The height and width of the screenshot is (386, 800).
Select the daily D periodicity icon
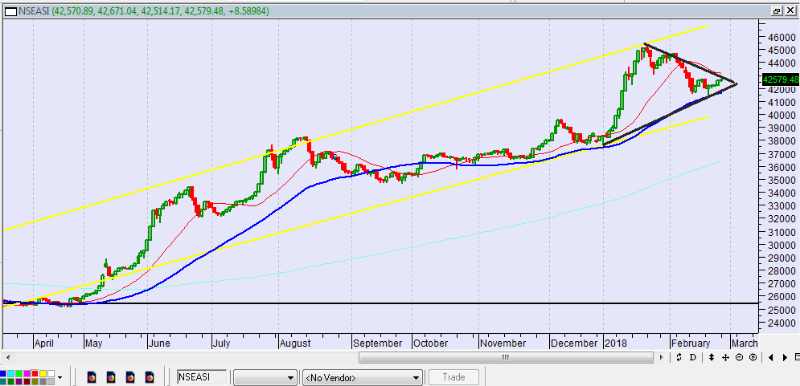point(693,357)
